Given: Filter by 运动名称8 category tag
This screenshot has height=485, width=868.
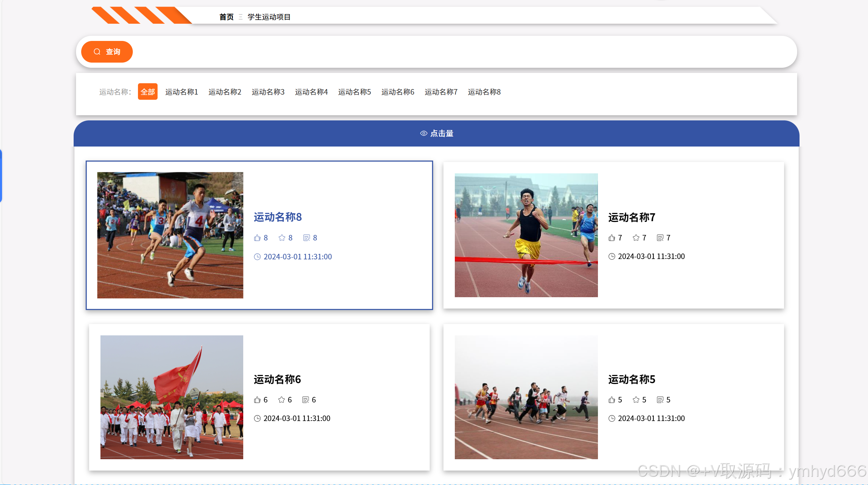Looking at the screenshot, I should click(484, 92).
